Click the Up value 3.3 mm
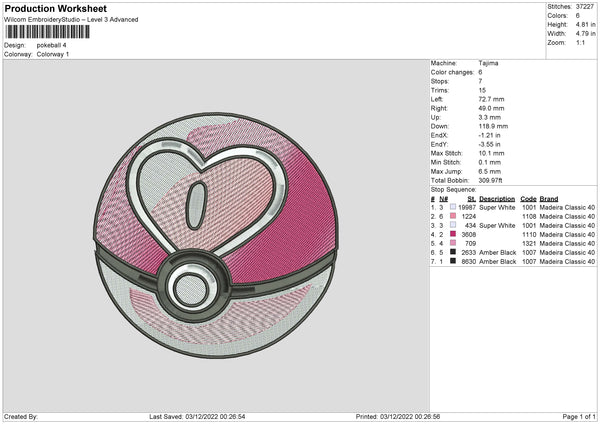Screen dimensions: 600x424 click(489, 117)
